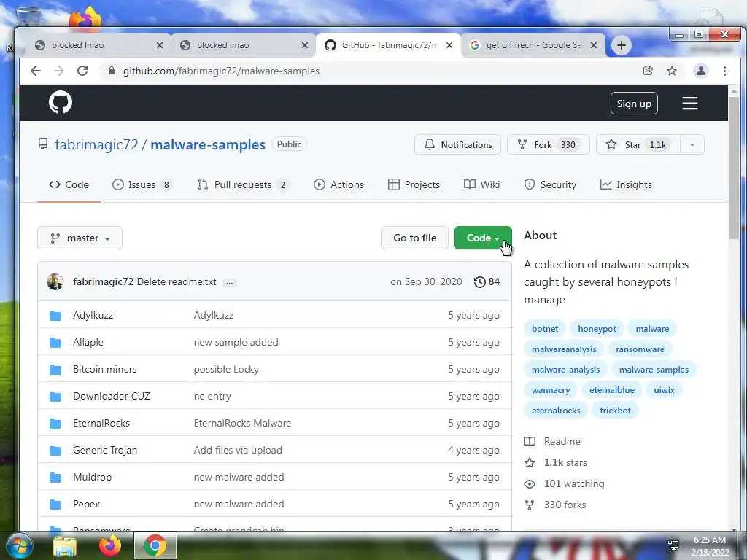Launch Firefox from the taskbar

pyautogui.click(x=109, y=545)
